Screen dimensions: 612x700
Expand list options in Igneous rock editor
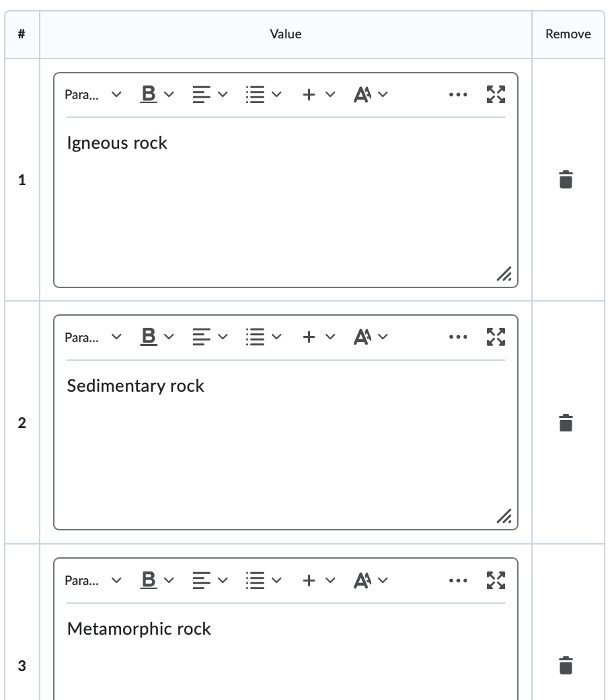tap(263, 95)
